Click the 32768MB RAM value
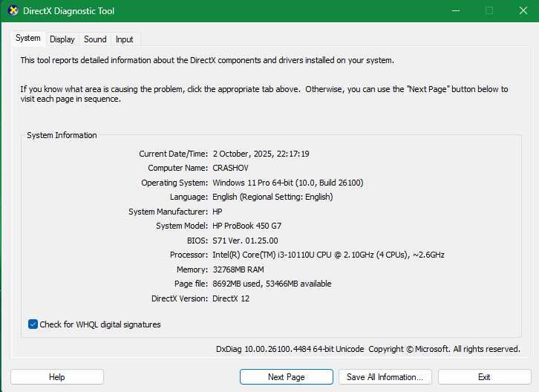Image resolution: width=539 pixels, height=392 pixels. 238,269
